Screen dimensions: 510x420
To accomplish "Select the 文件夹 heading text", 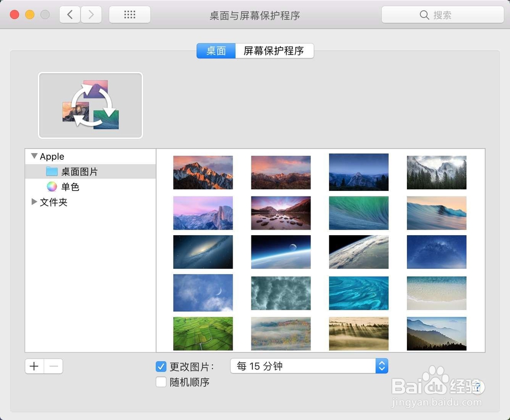I will click(x=54, y=202).
